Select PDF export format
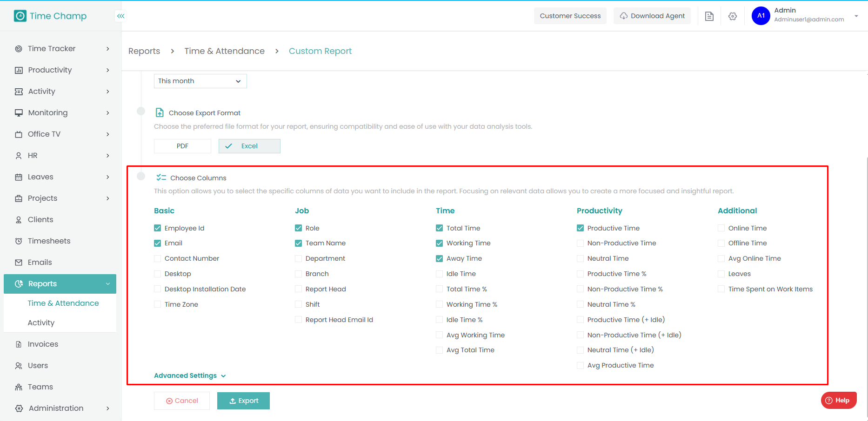 (182, 146)
